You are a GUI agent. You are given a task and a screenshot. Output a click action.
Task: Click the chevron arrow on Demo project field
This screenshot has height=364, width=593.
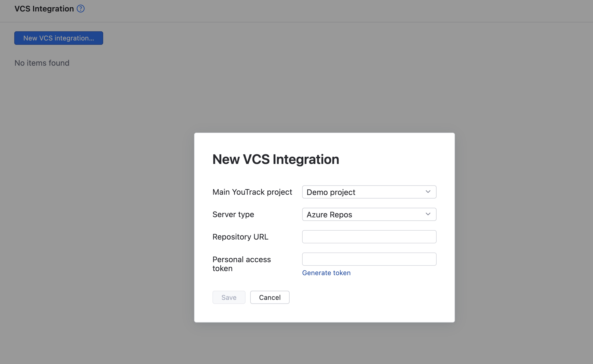(x=428, y=192)
